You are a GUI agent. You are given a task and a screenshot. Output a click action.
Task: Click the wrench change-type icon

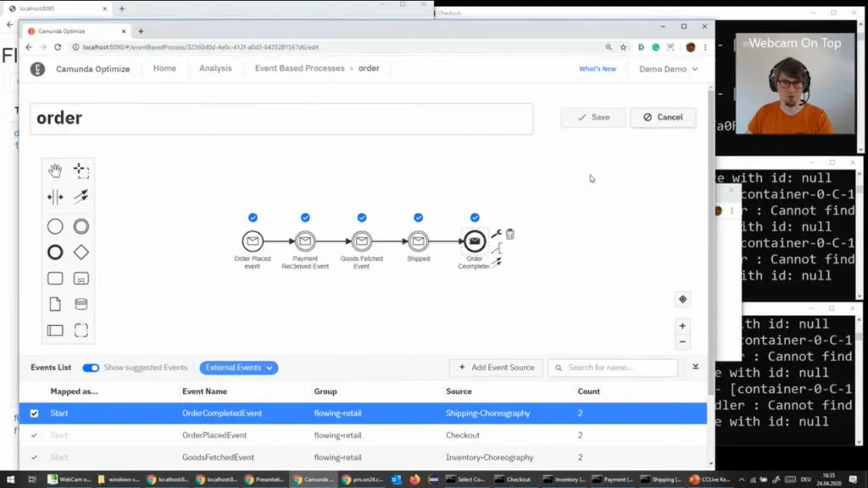coord(497,234)
